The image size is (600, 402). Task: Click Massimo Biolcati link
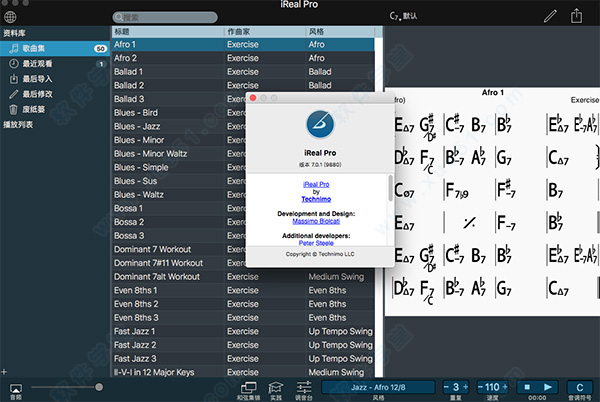pos(316,221)
